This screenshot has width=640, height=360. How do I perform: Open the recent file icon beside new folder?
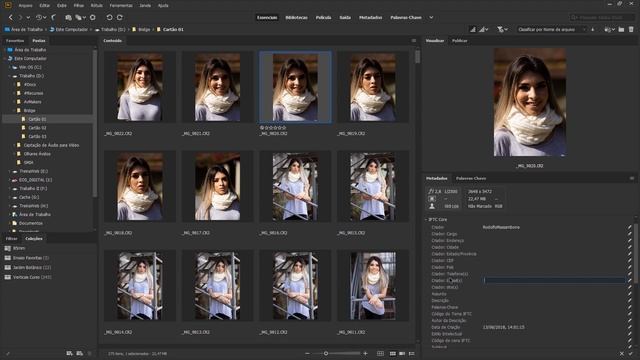tap(608, 29)
